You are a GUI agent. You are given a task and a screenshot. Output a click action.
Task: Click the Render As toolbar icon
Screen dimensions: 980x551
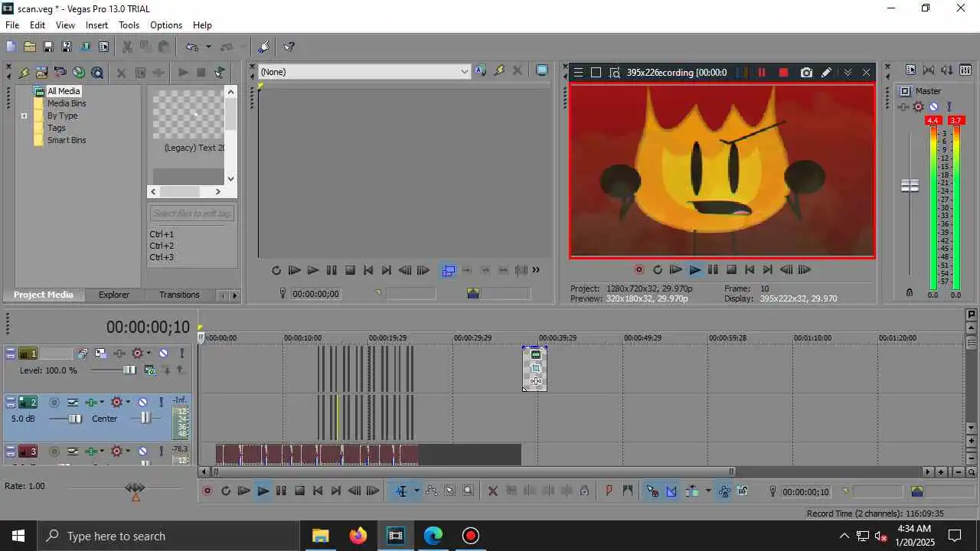click(85, 47)
